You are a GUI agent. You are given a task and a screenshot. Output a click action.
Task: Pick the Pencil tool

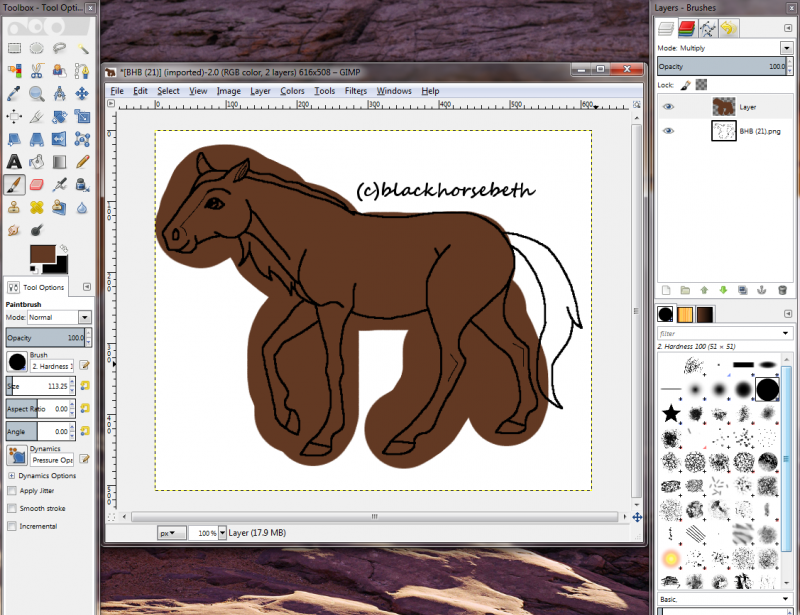(x=82, y=162)
